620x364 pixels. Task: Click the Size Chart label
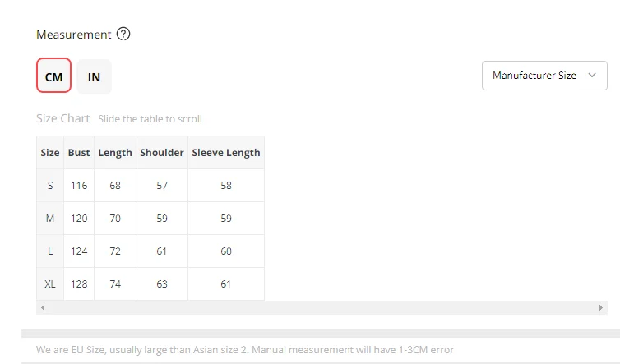pyautogui.click(x=62, y=118)
